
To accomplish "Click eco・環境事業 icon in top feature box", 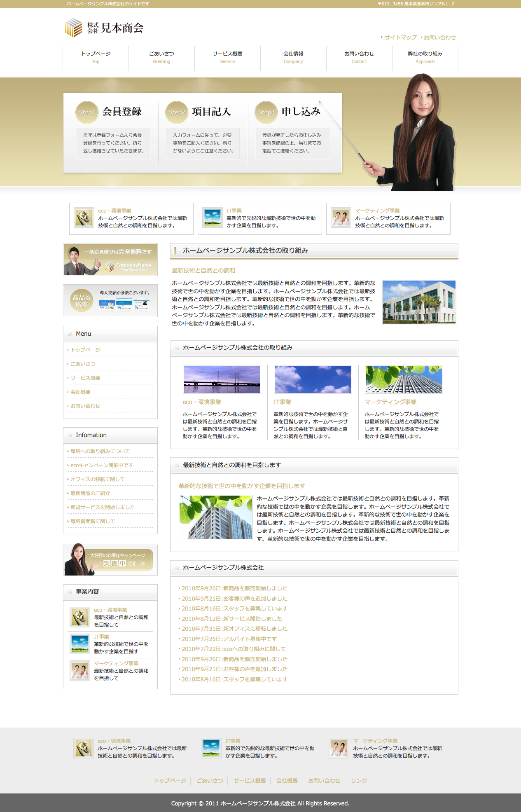I will pyautogui.click(x=84, y=218).
